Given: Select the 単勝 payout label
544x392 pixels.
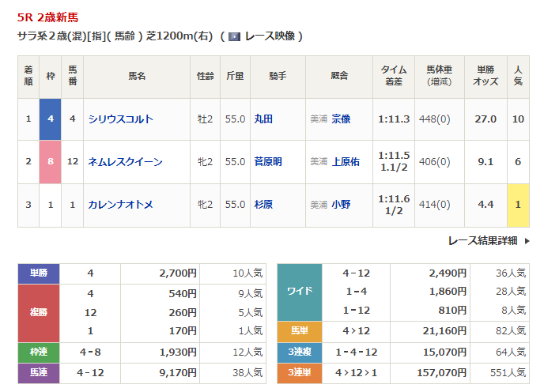Looking at the screenshot, I should click(39, 273).
